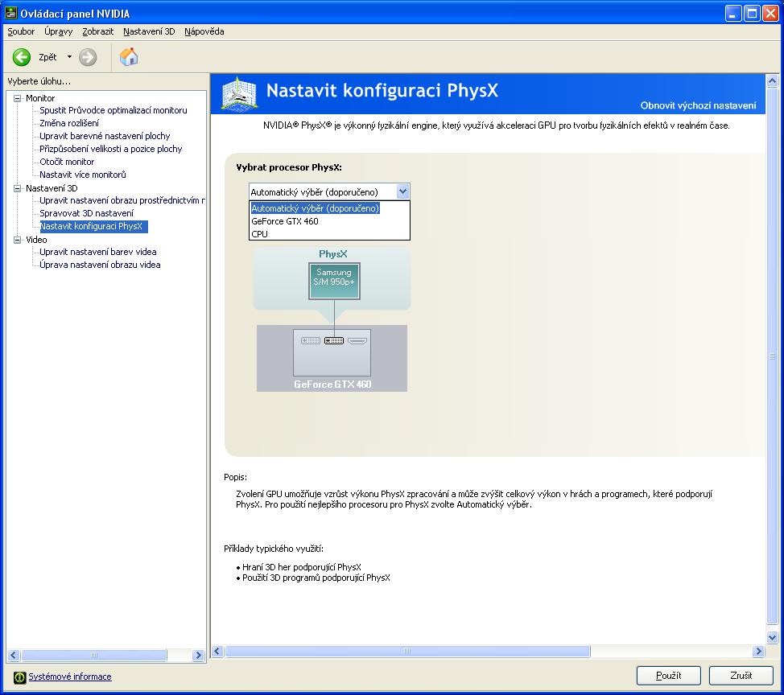Open the PhysX processor combo box arrow
This screenshot has width=784, height=695.
pyautogui.click(x=403, y=192)
